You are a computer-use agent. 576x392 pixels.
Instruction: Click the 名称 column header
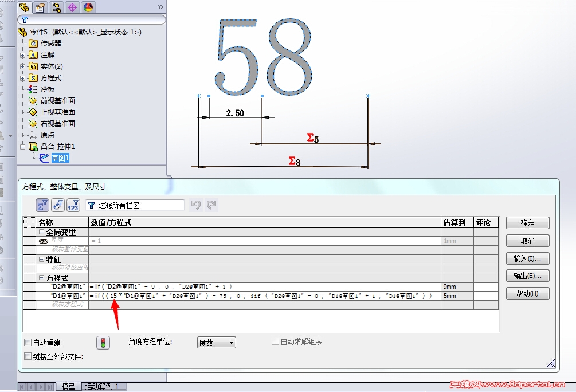pos(62,222)
